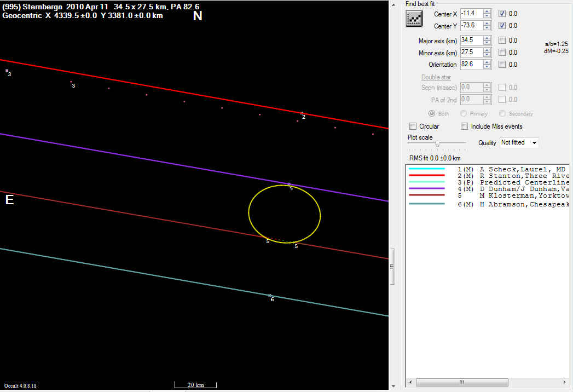Screen dimensions: 573x392
Task: Click the Sepn (masec) value field
Action: [x=471, y=88]
